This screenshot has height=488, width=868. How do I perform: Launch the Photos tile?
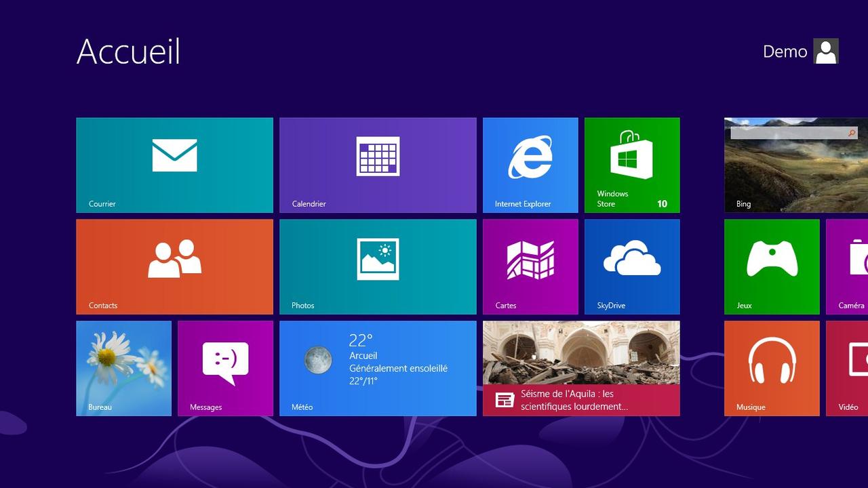point(378,266)
